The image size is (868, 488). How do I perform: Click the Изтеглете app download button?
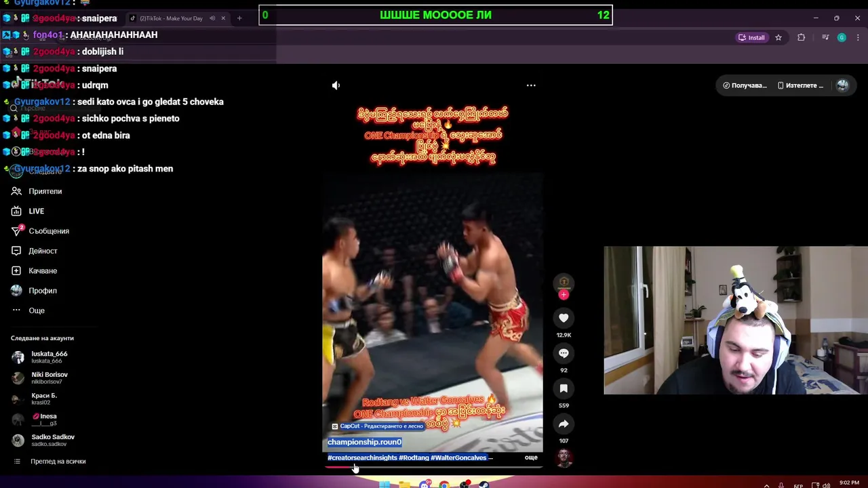tap(800, 85)
